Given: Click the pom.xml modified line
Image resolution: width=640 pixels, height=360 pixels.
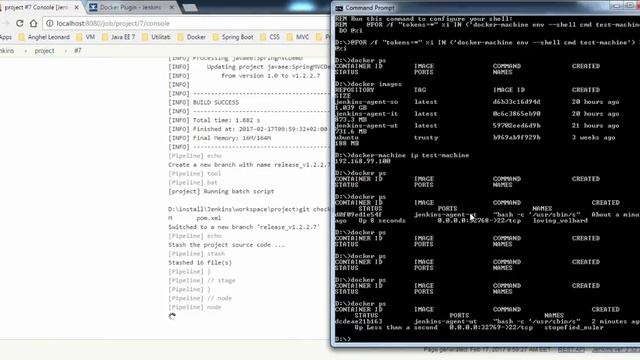Looking at the screenshot, I should coord(194,218).
